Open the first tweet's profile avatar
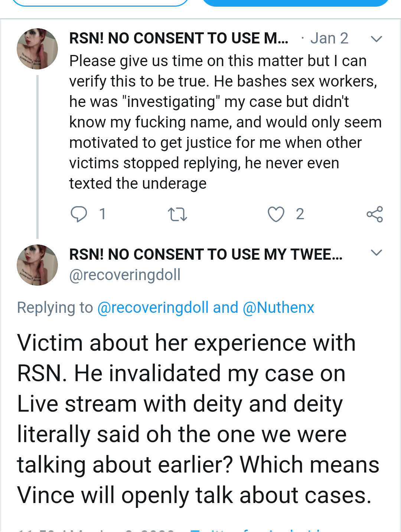Image resolution: width=401 pixels, height=532 pixels. 38,49
